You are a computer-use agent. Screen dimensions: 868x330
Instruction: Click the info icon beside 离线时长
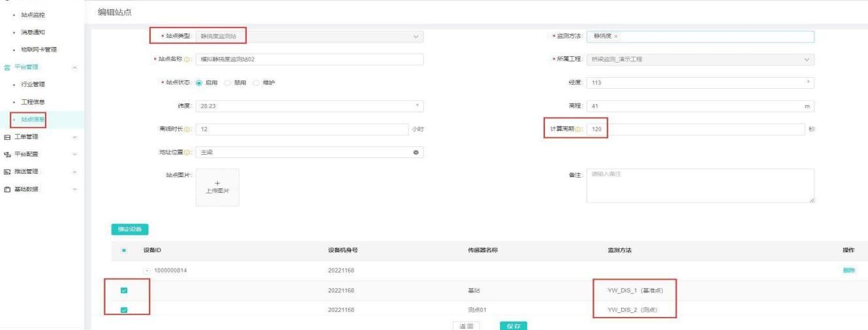[187, 129]
